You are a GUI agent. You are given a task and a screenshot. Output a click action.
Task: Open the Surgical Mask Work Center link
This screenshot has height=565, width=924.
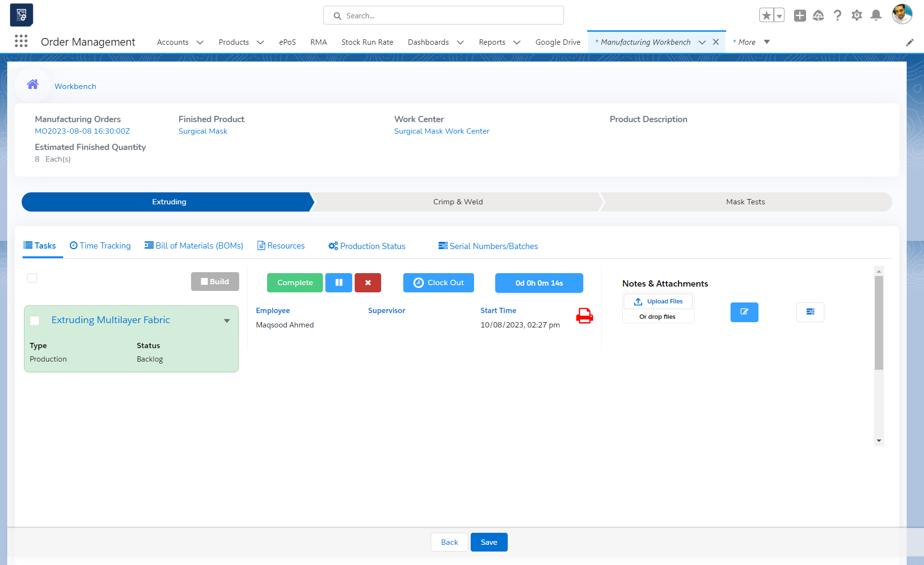(x=441, y=131)
